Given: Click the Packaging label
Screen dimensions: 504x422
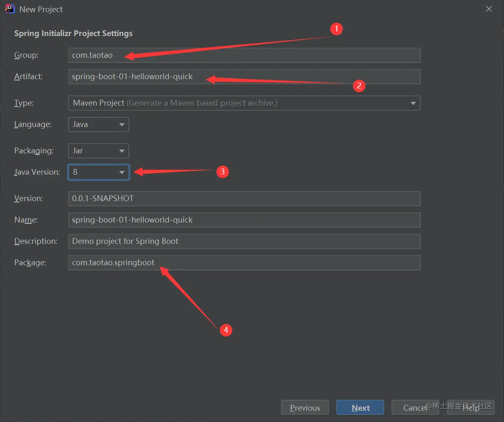Looking at the screenshot, I should click(34, 151).
